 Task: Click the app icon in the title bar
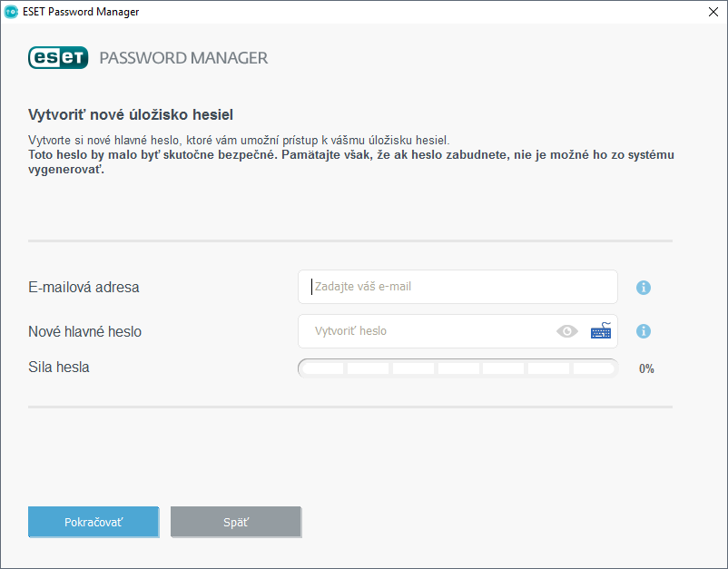[11, 12]
